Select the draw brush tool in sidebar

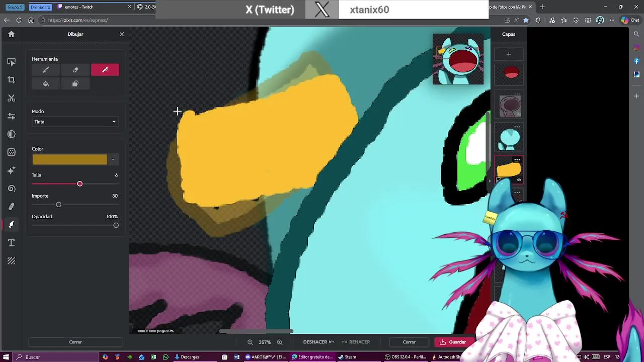pos(11,225)
